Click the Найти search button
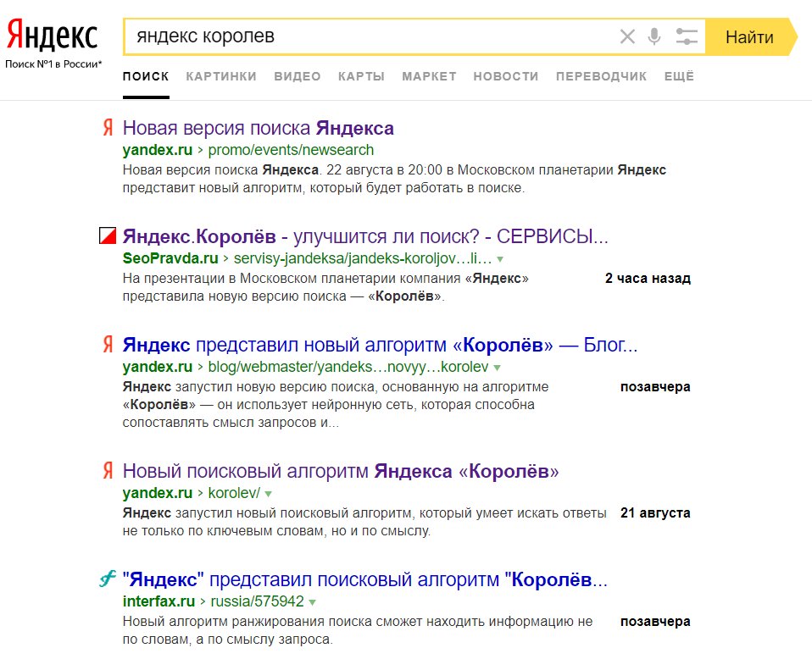The height and width of the screenshot is (659, 812). coord(750,36)
